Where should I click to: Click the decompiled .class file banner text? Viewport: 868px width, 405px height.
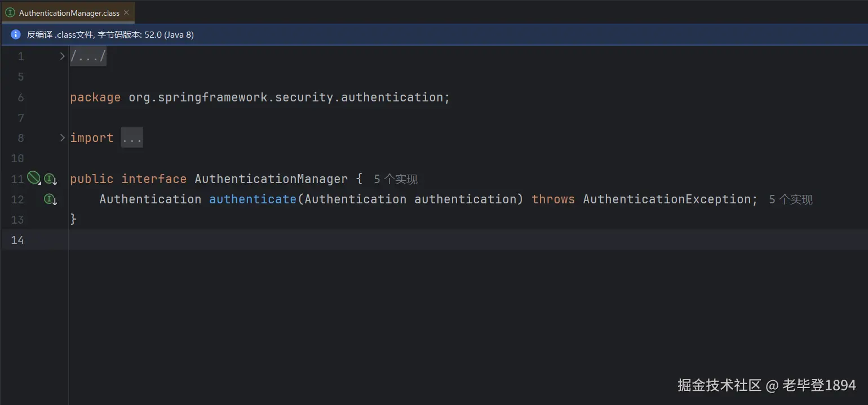(110, 35)
